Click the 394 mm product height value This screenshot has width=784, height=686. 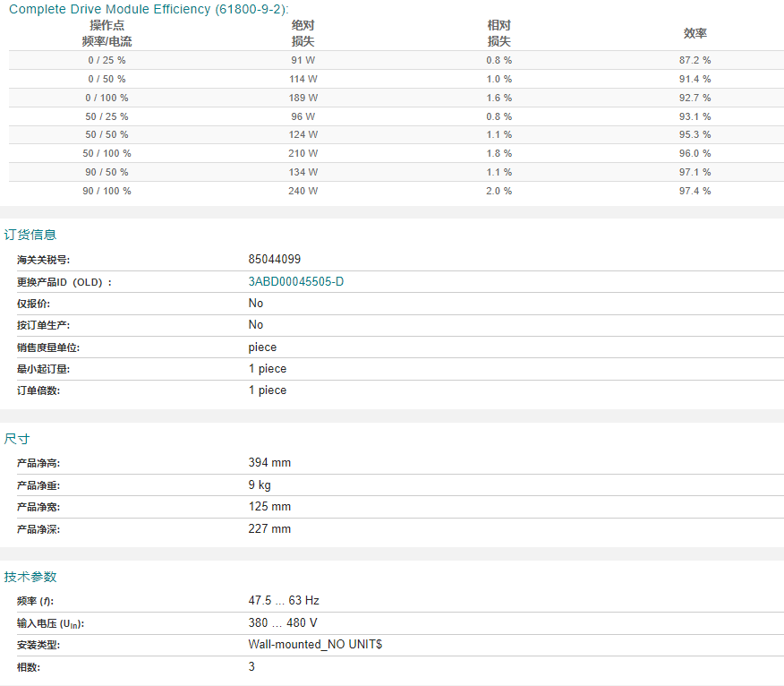click(x=269, y=462)
